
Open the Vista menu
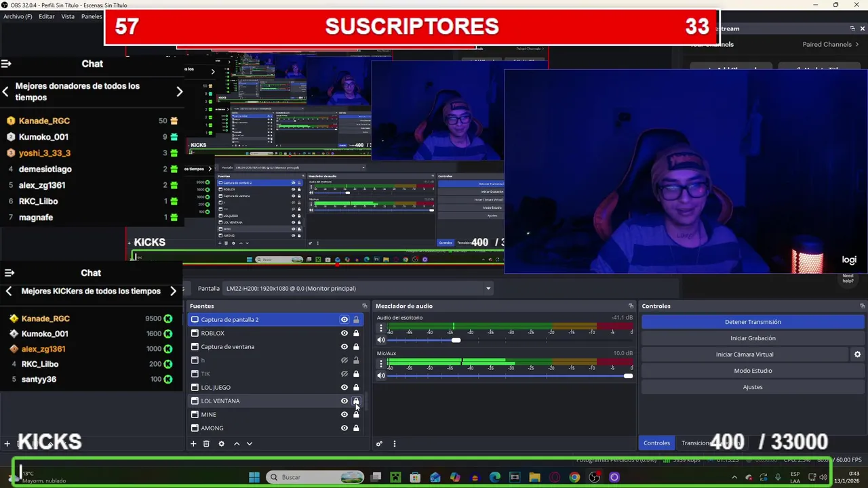(x=68, y=16)
